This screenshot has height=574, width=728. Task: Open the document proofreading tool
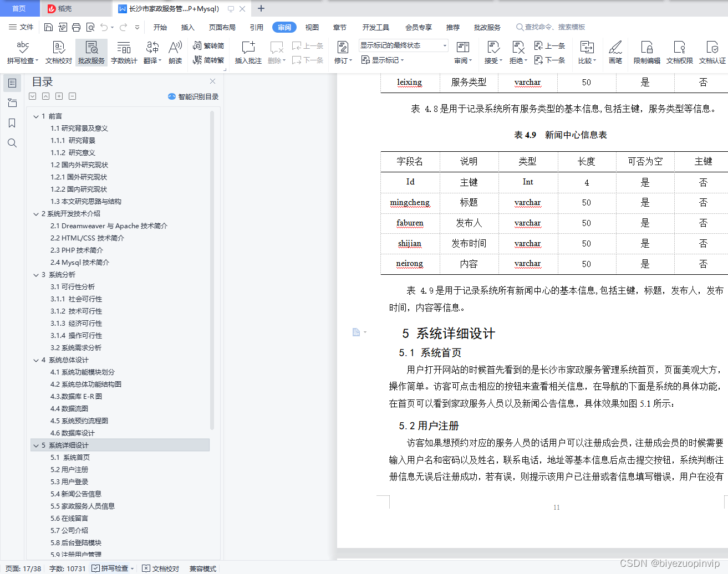(x=58, y=53)
